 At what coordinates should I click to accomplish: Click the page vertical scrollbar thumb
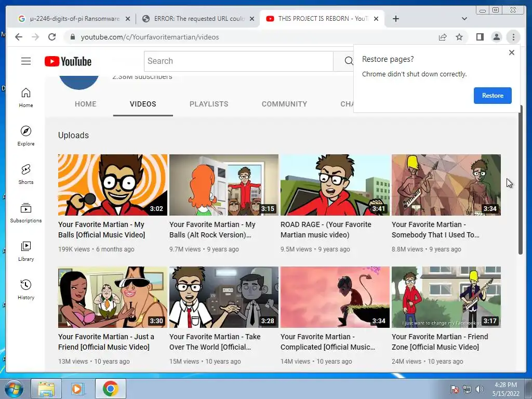521,180
